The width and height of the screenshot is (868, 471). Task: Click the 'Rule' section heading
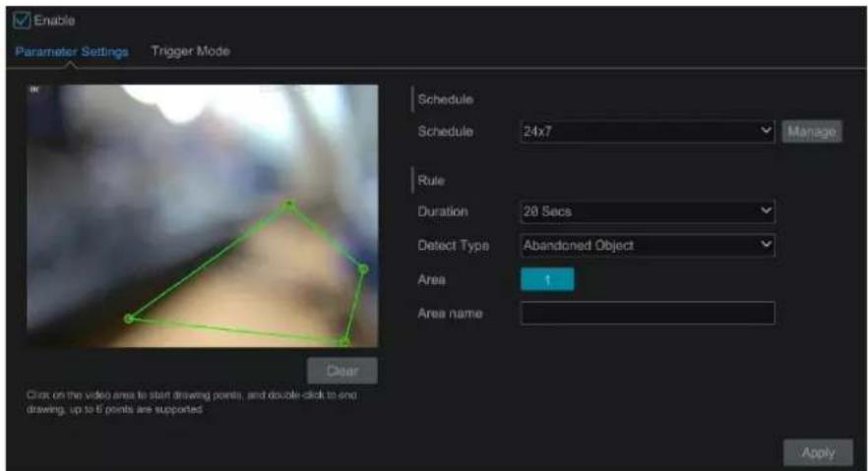(x=431, y=181)
